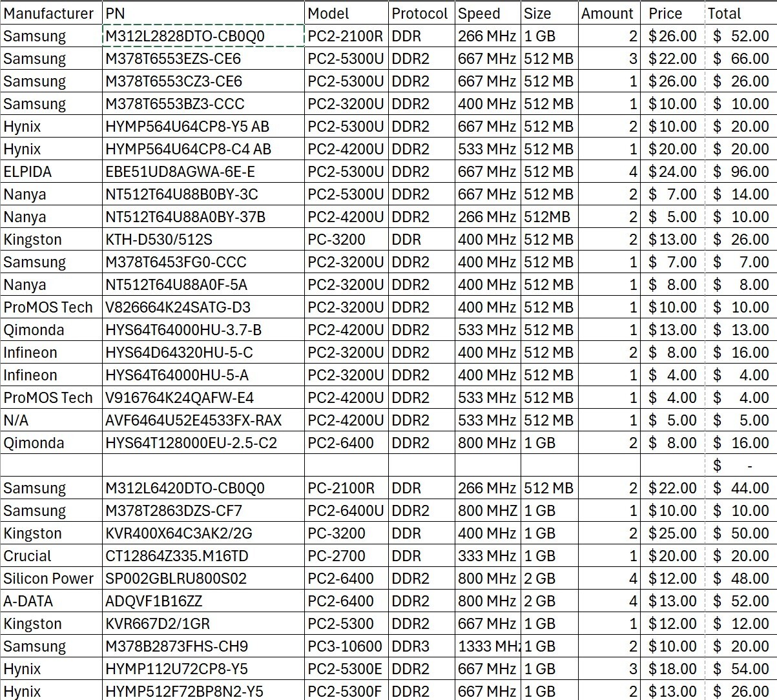777x700 pixels.
Task: Select the $18.00 price cell
Action: (672, 669)
